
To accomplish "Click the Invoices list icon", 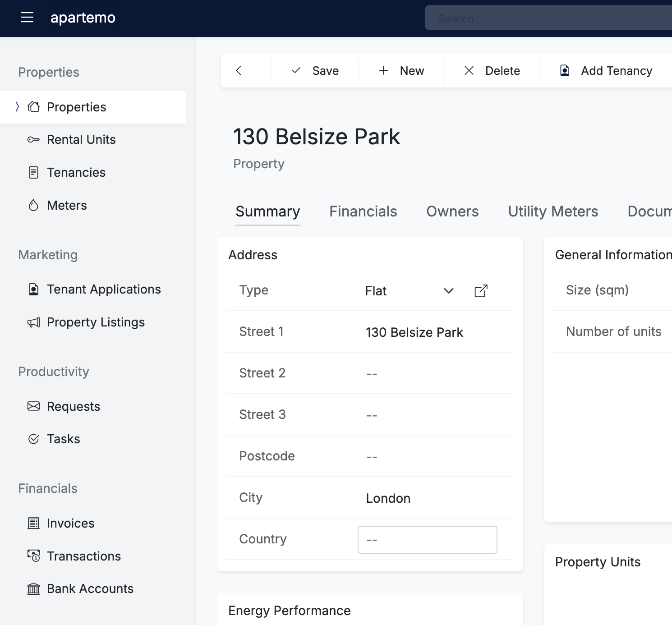I will tap(34, 523).
